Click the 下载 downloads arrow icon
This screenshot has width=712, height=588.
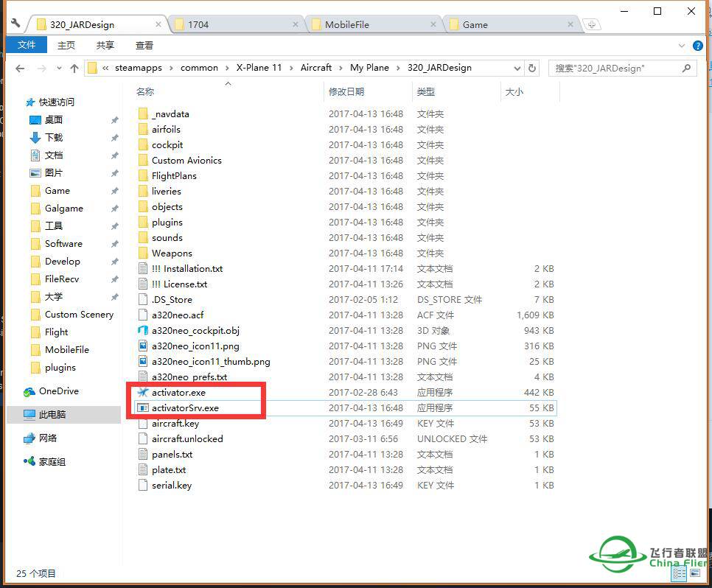35,138
